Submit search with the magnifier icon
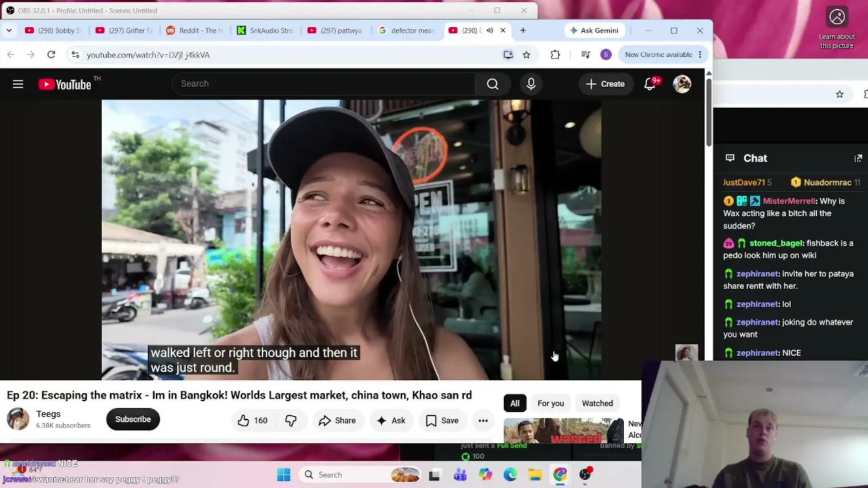 tap(493, 84)
